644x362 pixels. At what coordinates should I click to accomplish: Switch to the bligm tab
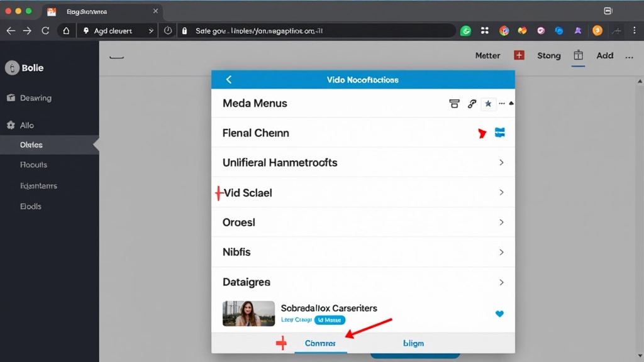(414, 343)
